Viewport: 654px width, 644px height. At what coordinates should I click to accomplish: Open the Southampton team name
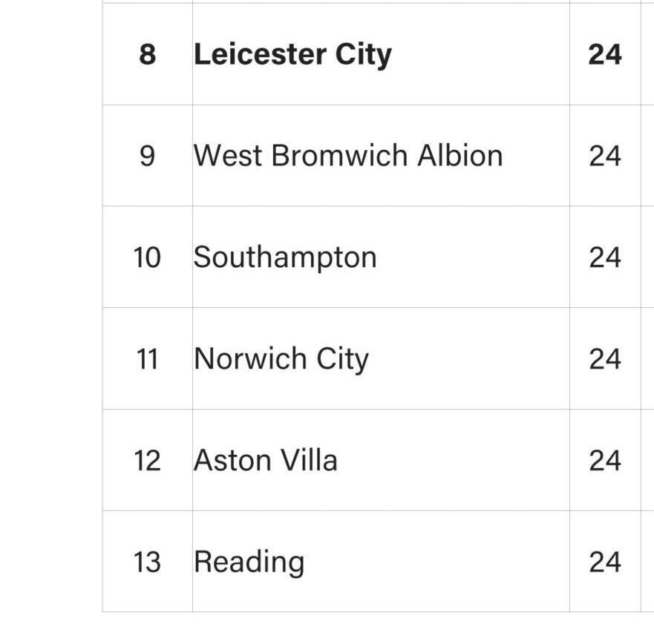[x=285, y=257]
